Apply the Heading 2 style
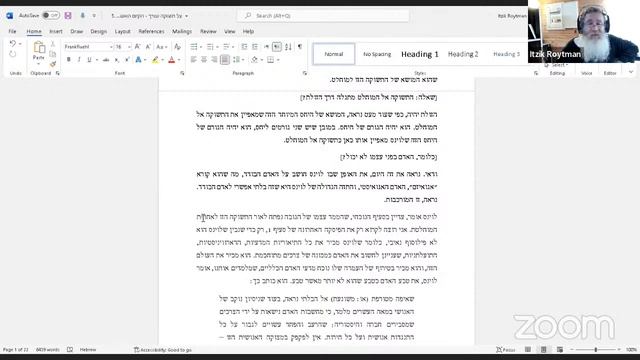The width and height of the screenshot is (640, 360). [x=463, y=54]
